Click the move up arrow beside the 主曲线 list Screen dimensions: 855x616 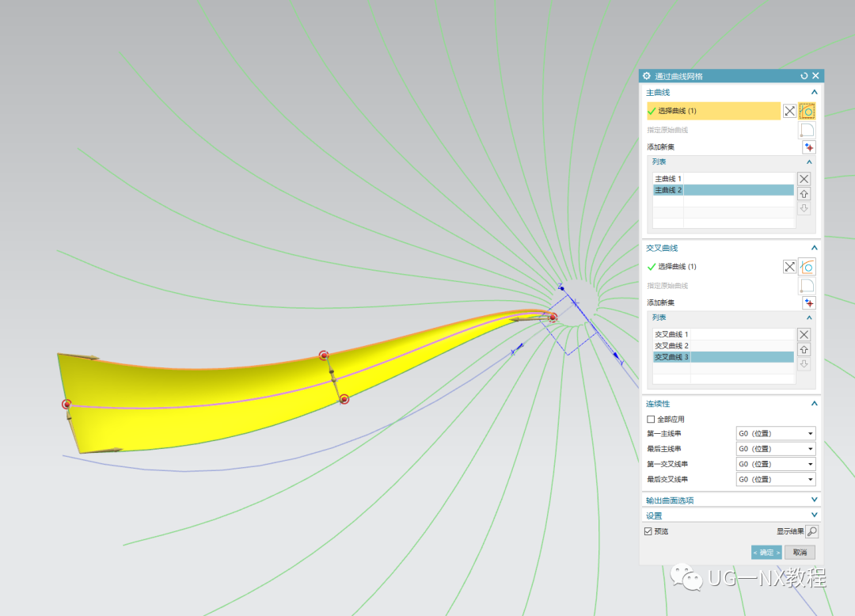[x=804, y=193]
